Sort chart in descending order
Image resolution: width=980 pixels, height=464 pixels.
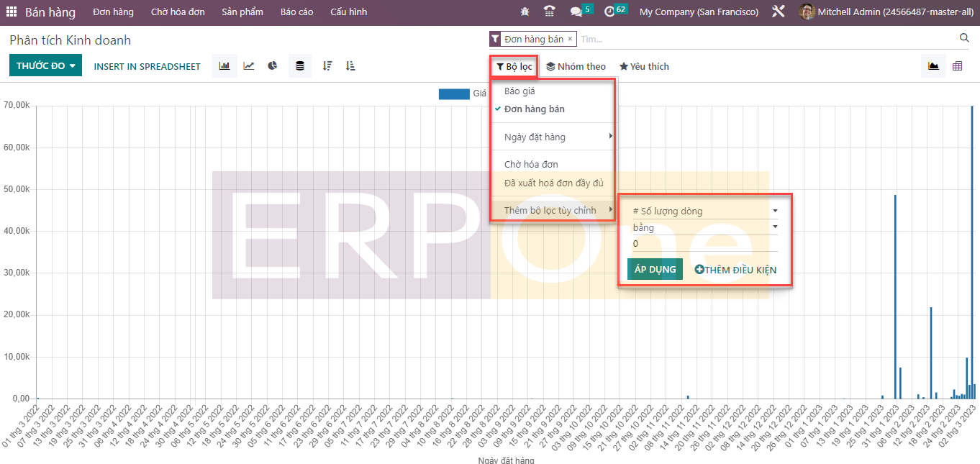(x=327, y=66)
